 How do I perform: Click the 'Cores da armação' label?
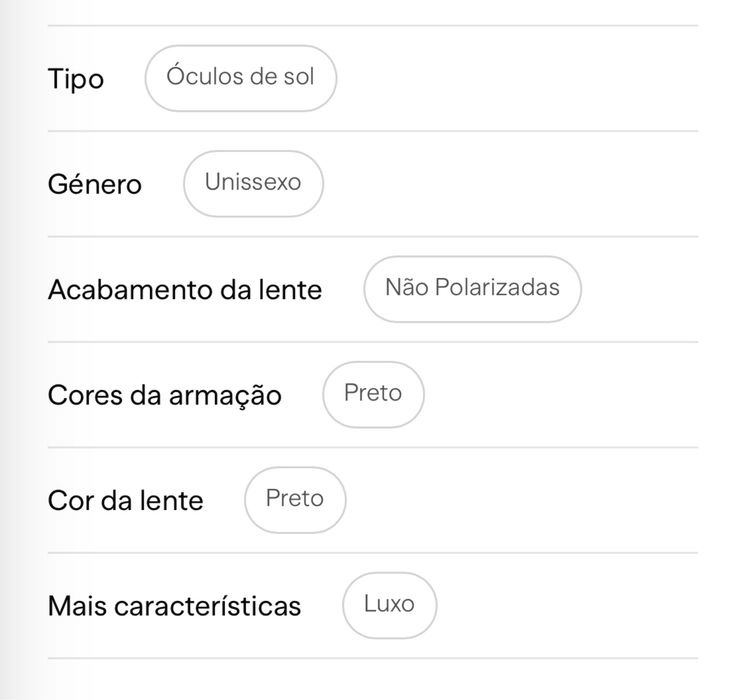pos(165,395)
